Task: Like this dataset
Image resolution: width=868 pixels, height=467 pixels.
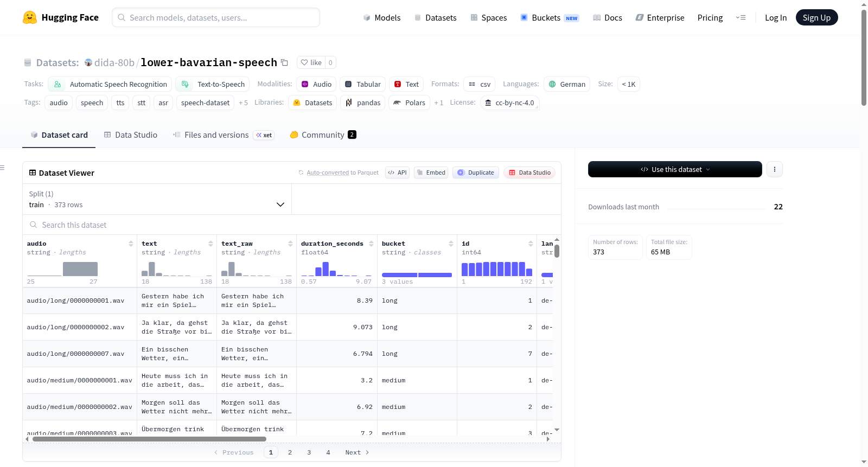Action: (311, 62)
